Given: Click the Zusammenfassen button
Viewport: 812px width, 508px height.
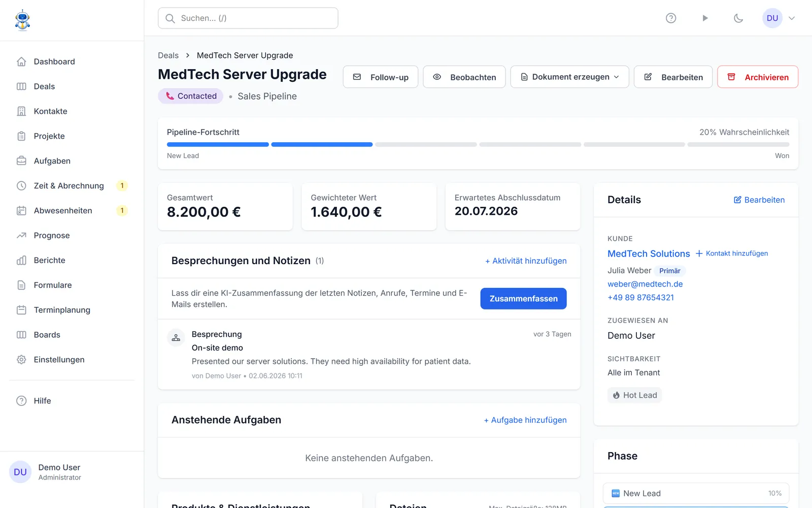Looking at the screenshot, I should 524,299.
